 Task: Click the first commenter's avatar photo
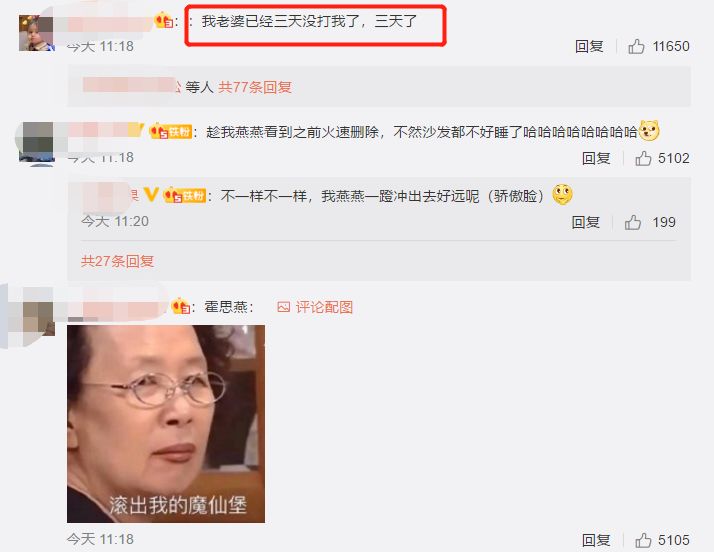click(36, 33)
